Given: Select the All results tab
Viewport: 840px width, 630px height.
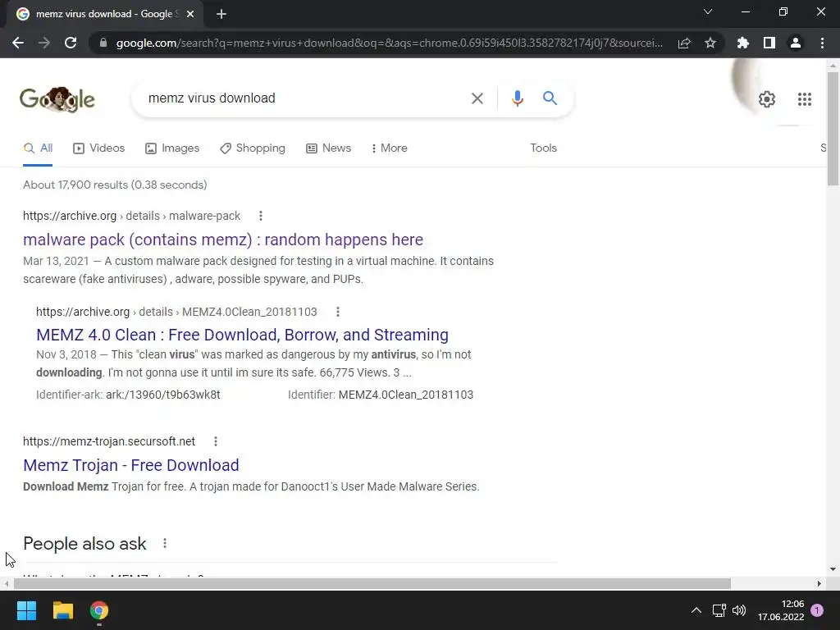Looking at the screenshot, I should [38, 148].
